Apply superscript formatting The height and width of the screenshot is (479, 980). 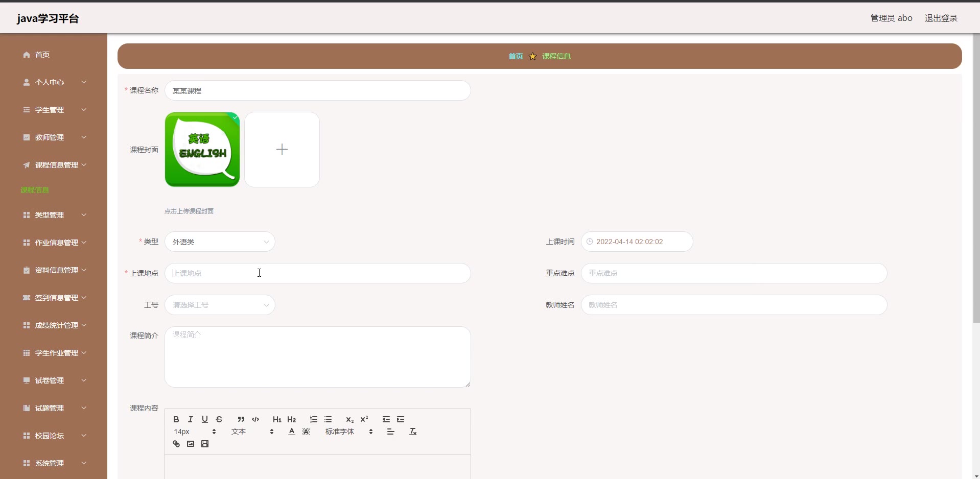pos(364,419)
